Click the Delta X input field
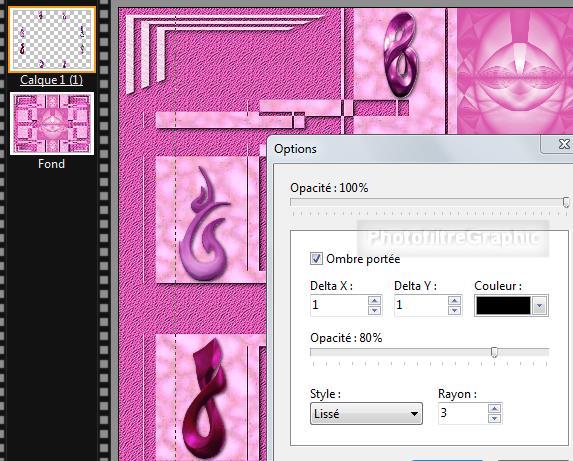Screen dimensions: 573x461 (x=339, y=305)
